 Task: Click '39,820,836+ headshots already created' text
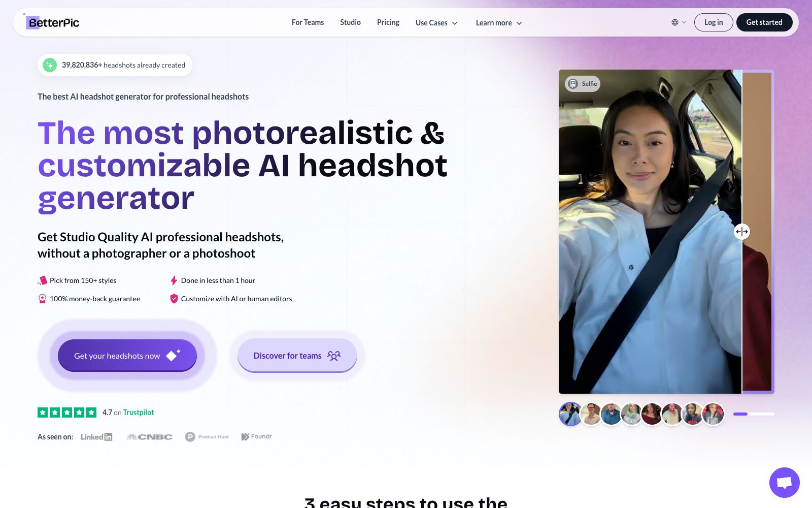click(123, 65)
